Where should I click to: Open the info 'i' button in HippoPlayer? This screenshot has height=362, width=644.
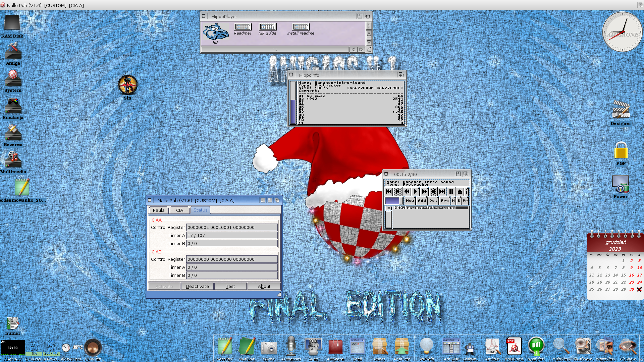(x=466, y=191)
